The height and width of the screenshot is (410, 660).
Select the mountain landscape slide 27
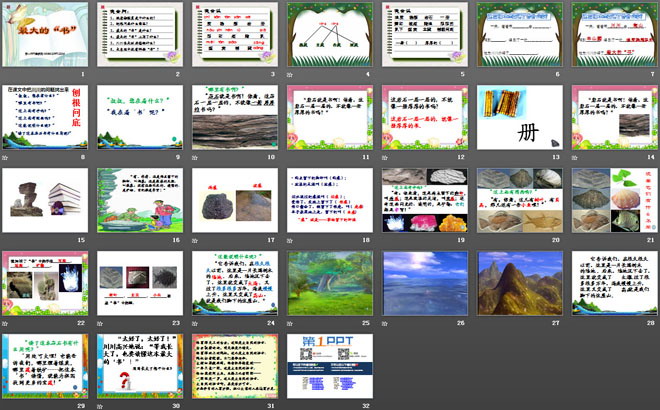[x=518, y=283]
